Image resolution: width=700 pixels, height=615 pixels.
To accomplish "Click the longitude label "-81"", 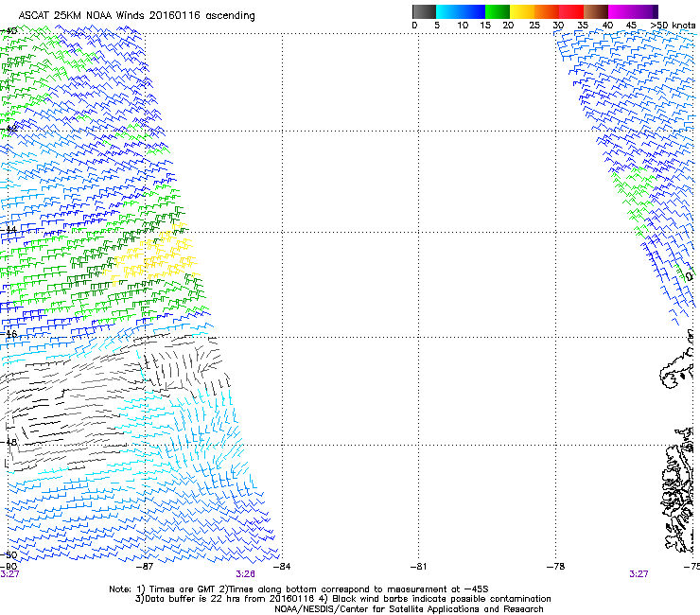I will point(418,567).
